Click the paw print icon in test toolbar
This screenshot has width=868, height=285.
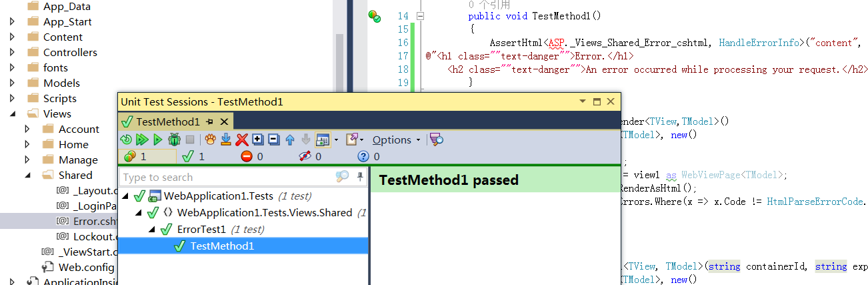pos(209,139)
